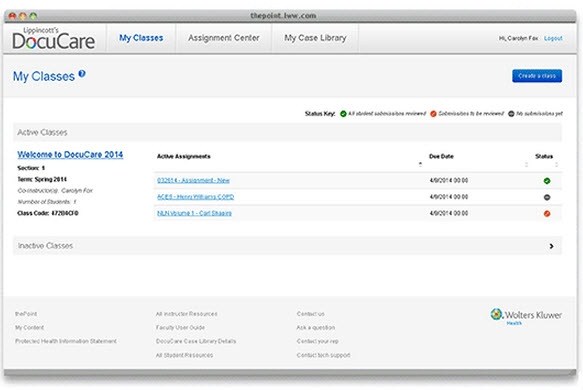This screenshot has width=583, height=390.
Task: Sort assignments by Status column
Action: point(544,156)
